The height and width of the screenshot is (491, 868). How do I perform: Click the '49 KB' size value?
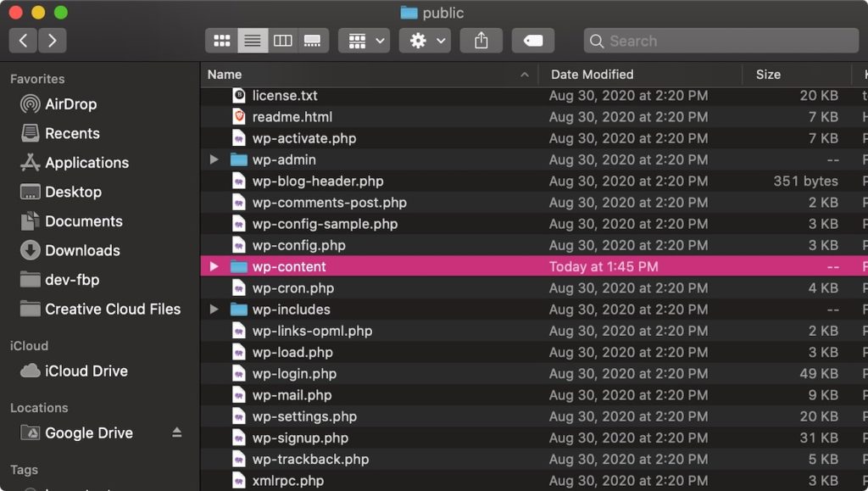819,374
